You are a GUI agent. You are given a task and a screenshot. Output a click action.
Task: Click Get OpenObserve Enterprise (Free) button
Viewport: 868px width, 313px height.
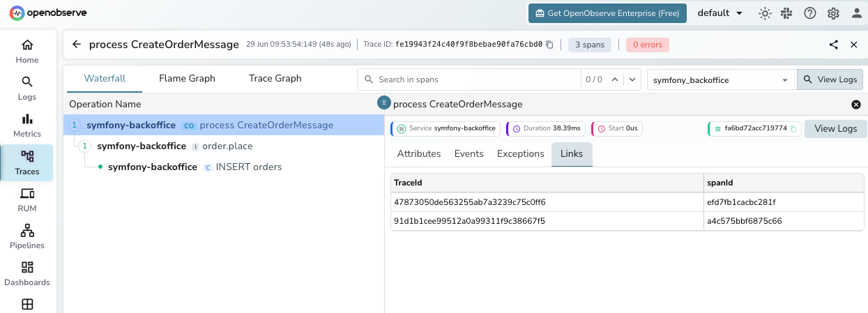point(607,13)
